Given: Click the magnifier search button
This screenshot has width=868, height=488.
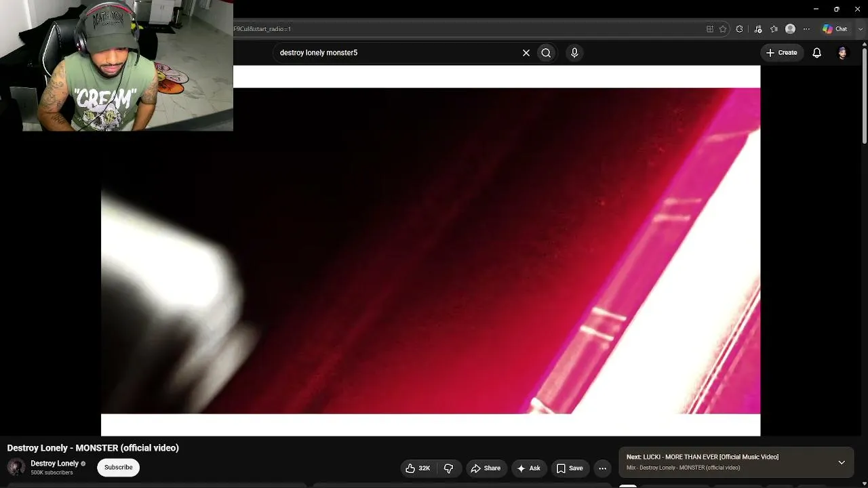Looking at the screenshot, I should point(546,53).
